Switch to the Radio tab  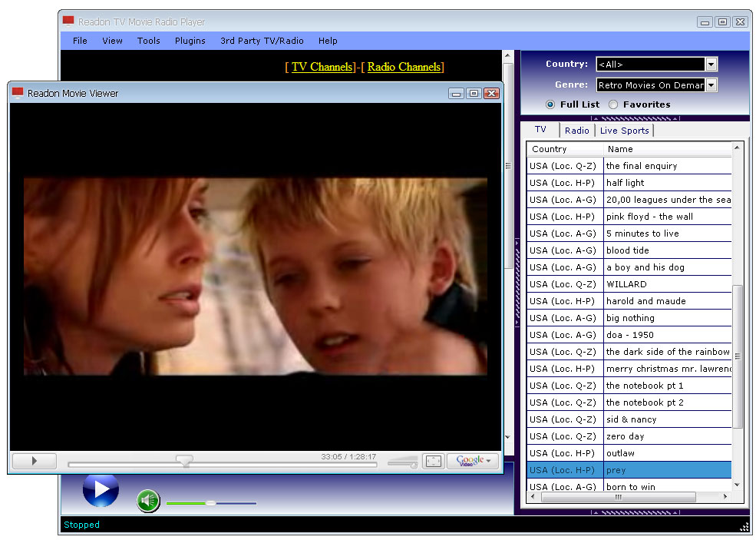tap(577, 131)
